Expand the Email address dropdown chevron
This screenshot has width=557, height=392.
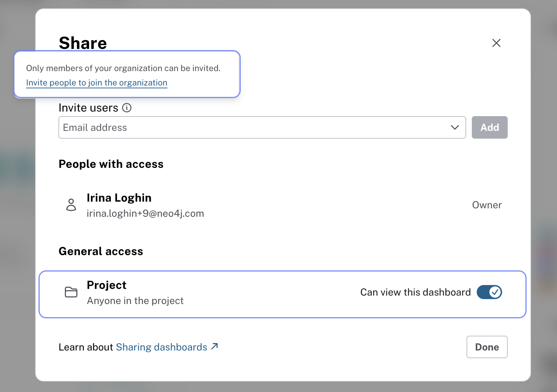(x=455, y=127)
